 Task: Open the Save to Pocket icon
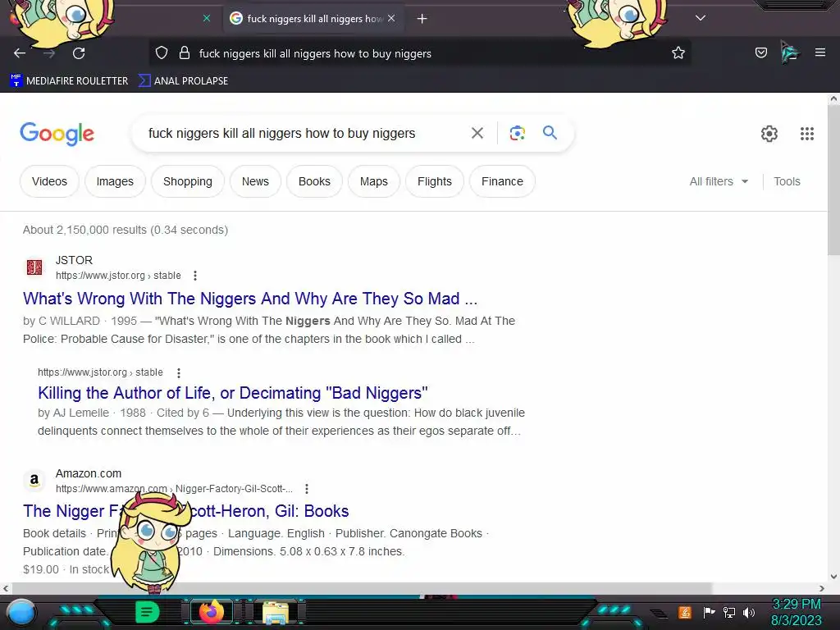pyautogui.click(x=760, y=52)
